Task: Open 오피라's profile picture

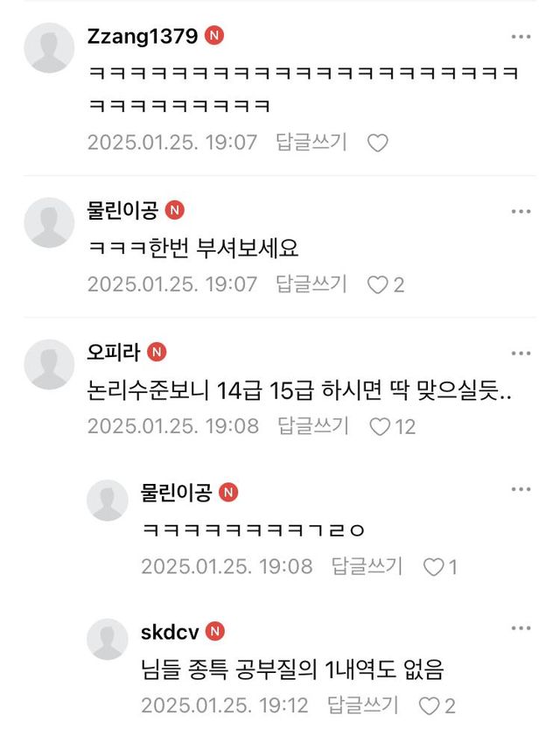Action: 49,364
